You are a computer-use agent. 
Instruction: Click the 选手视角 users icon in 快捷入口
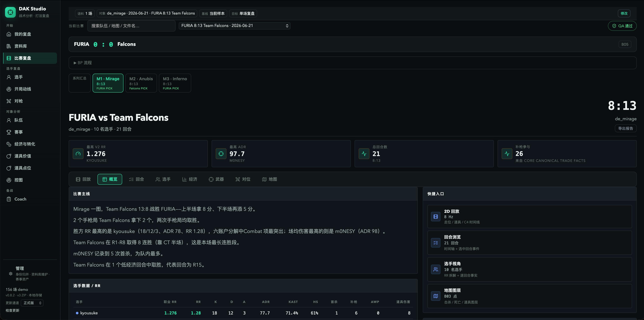click(x=436, y=269)
